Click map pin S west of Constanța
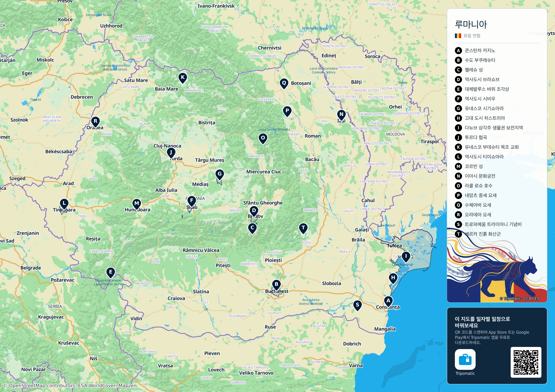Screen dimensions: 555x392 tap(357, 305)
